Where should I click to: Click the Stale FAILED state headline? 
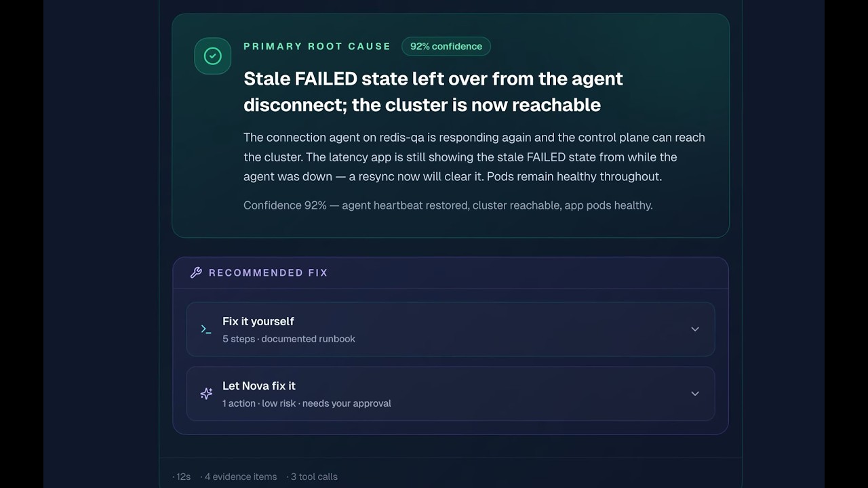pos(433,91)
